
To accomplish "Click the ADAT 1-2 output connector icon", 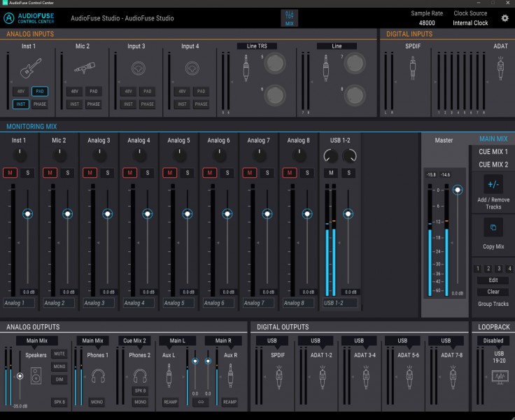I will point(322,377).
